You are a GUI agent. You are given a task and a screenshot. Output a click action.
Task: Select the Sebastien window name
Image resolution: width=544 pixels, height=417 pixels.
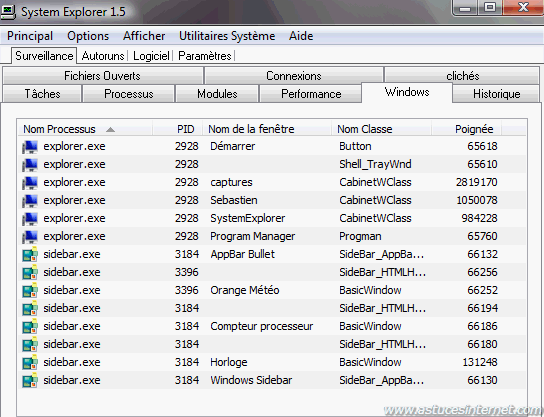pyautogui.click(x=234, y=201)
